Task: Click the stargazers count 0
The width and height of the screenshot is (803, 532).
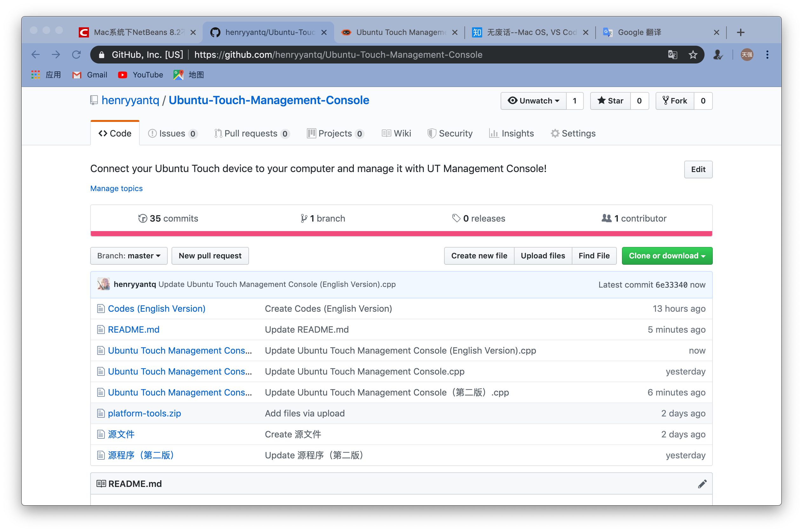Action: click(639, 101)
